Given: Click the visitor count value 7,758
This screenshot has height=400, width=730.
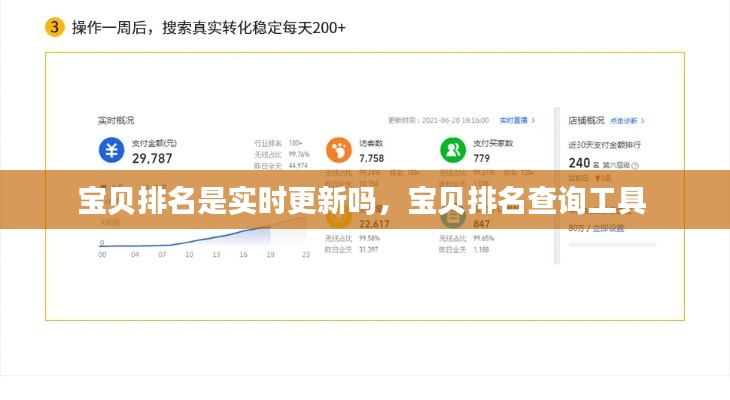Looking at the screenshot, I should [371, 158].
